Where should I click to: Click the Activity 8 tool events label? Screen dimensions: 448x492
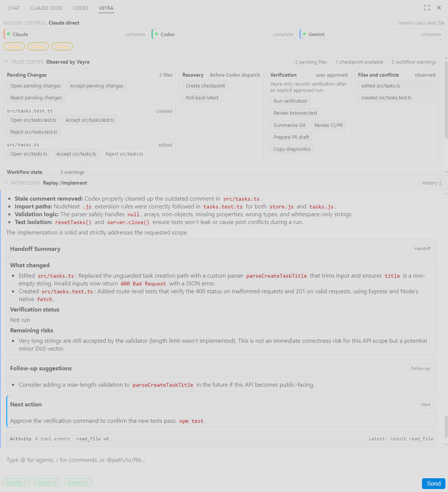click(x=40, y=439)
